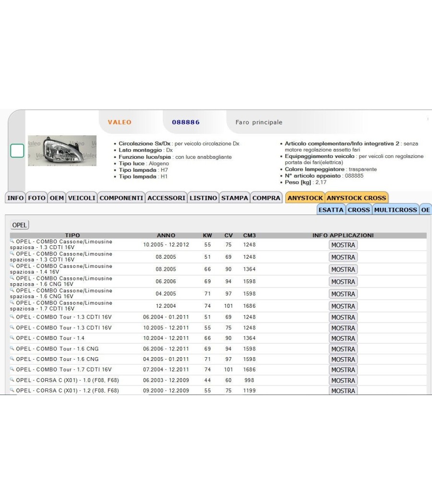Click the INFO APPLICAZIONI column header
Viewport: 432px width, 504px height.
[x=343, y=235]
